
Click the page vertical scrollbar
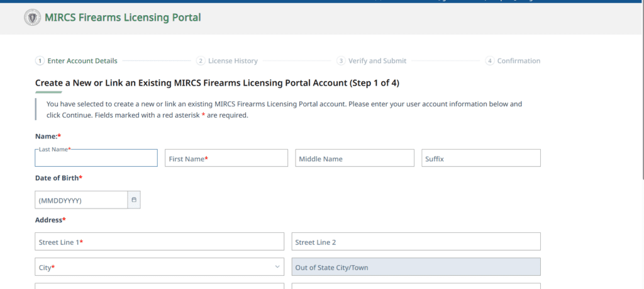(x=642, y=91)
